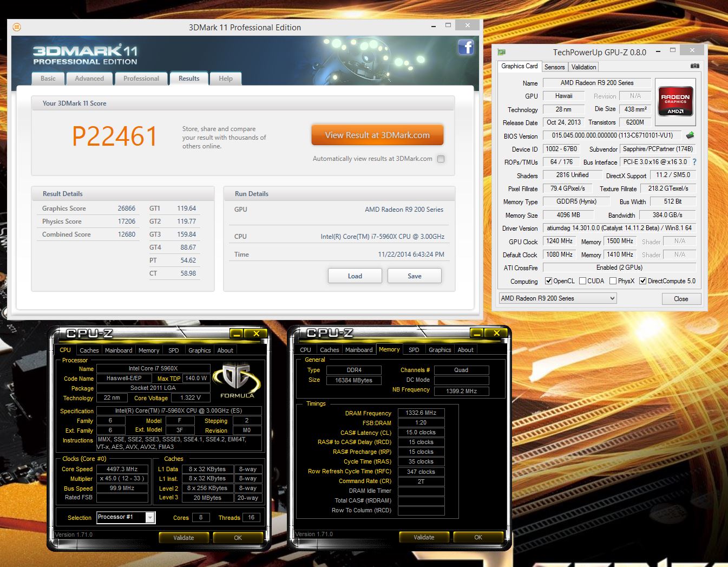Click the Radeon Graphics logo in GPU-Z
This screenshot has width=728, height=567.
[675, 101]
